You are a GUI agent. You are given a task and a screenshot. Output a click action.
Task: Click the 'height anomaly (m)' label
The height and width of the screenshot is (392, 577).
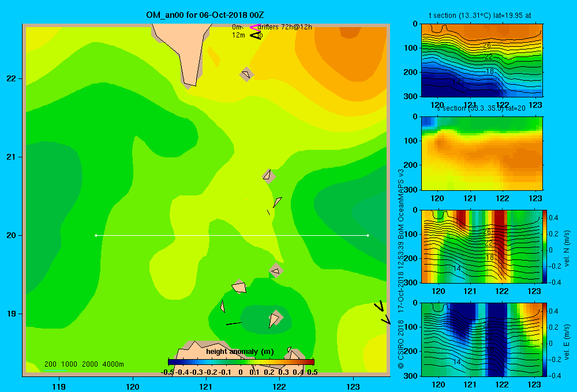240,352
